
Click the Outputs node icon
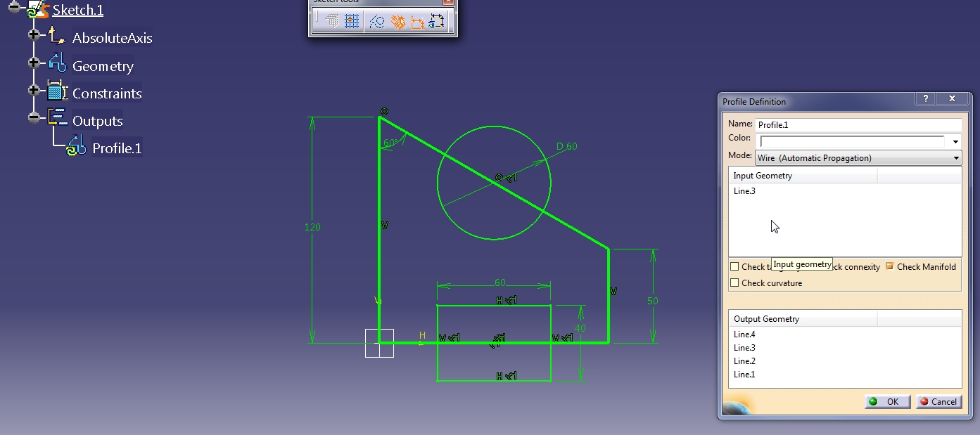(x=58, y=117)
